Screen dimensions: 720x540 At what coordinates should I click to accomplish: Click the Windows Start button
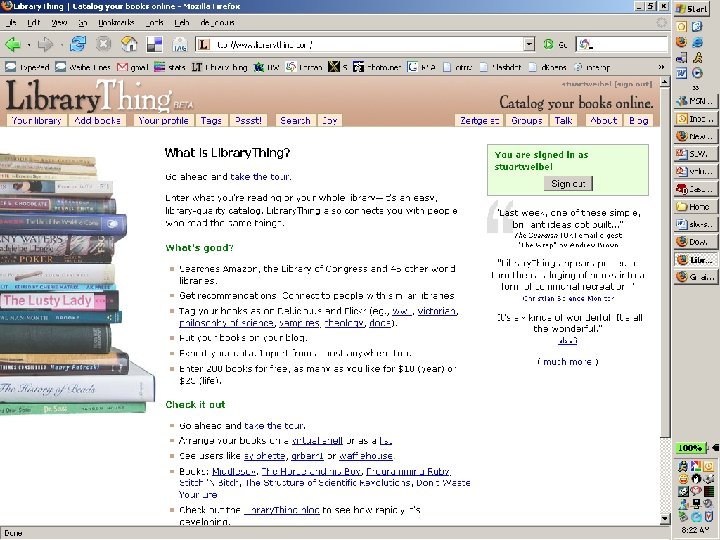693,9
